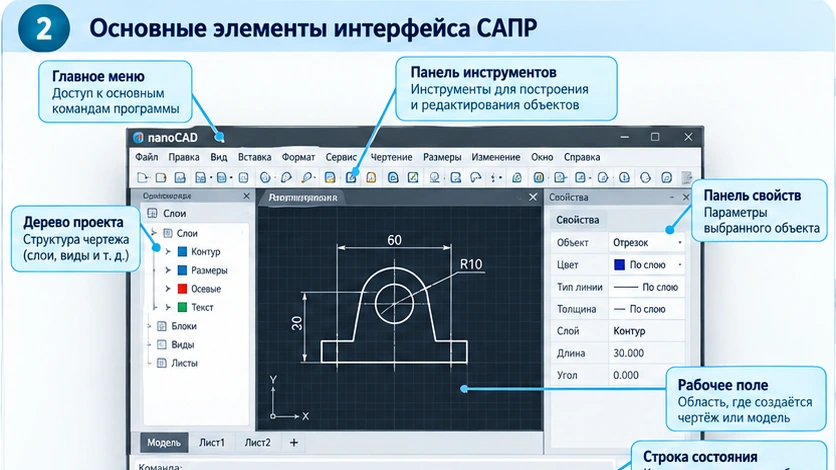Open the Справка menu
This screenshot has height=470, width=836.
point(582,157)
